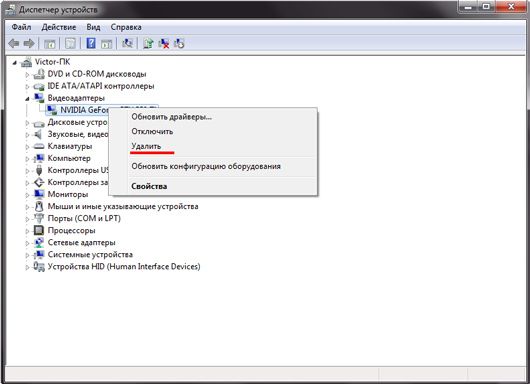Screen dimensions: 530x384
Task: Click the blue Help question-mark toolbar icon
Action: point(91,43)
